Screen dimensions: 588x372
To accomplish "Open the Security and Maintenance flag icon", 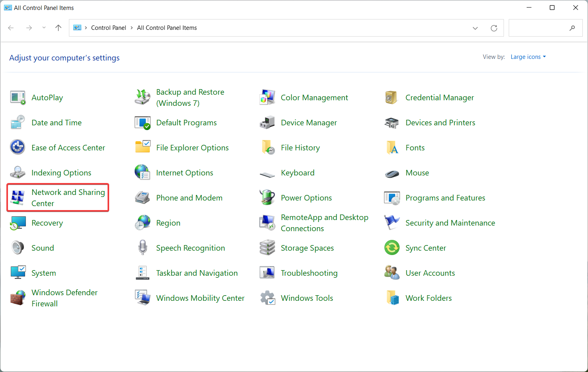I will pyautogui.click(x=392, y=223).
